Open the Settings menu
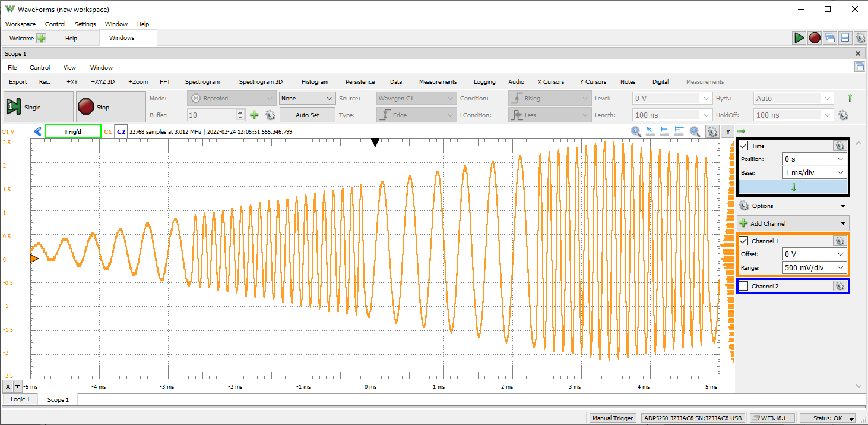 85,24
